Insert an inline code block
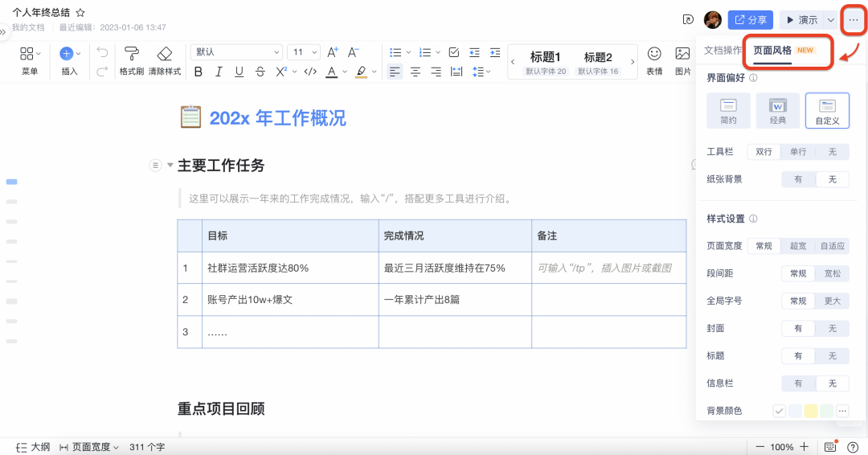 coord(310,72)
